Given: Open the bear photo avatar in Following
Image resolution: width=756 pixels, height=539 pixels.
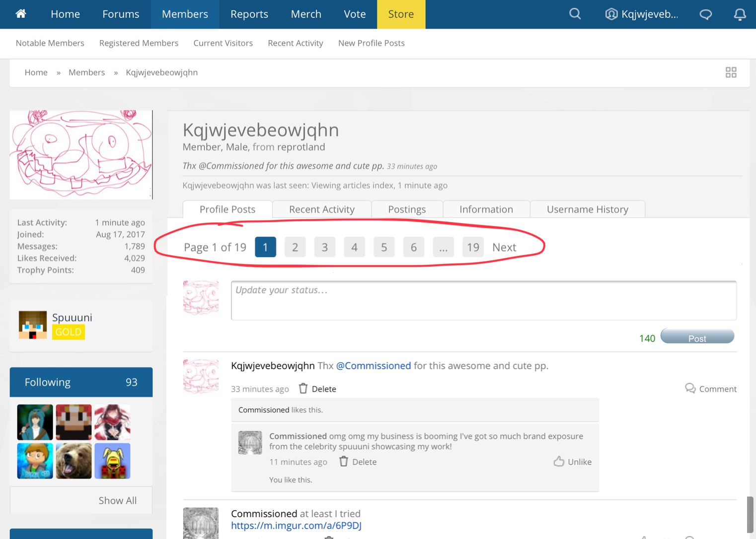Looking at the screenshot, I should (x=74, y=461).
